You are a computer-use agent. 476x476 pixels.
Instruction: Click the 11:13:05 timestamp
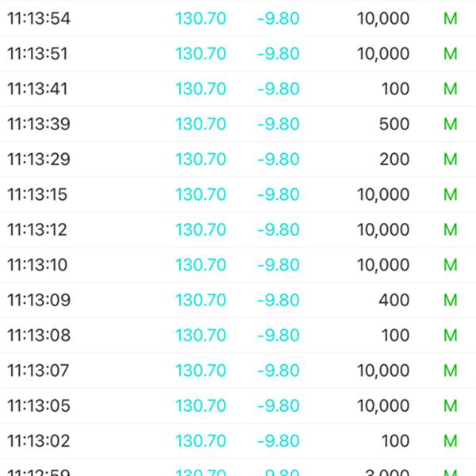39,406
